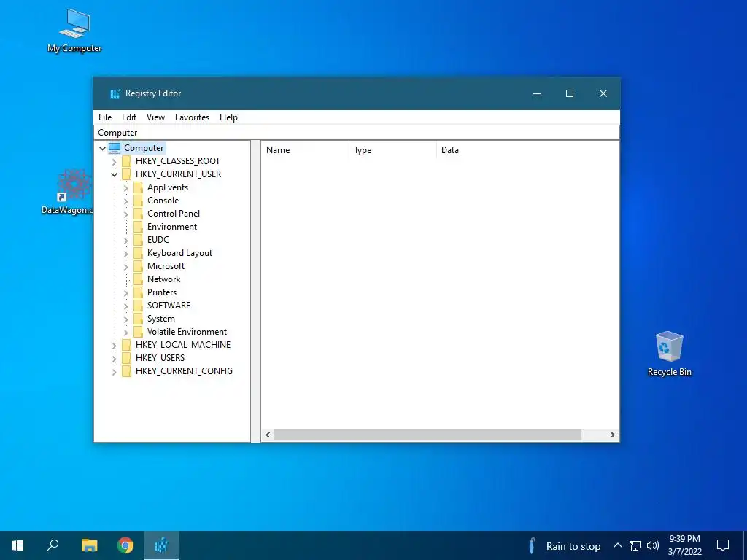Open the network icon in system tray
The image size is (747, 560).
pyautogui.click(x=635, y=545)
